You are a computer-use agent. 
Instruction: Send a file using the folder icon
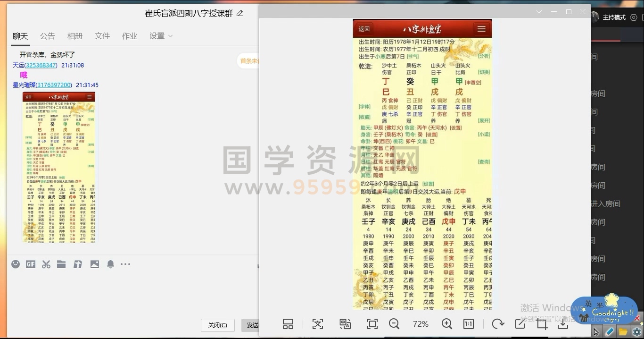(x=61, y=264)
